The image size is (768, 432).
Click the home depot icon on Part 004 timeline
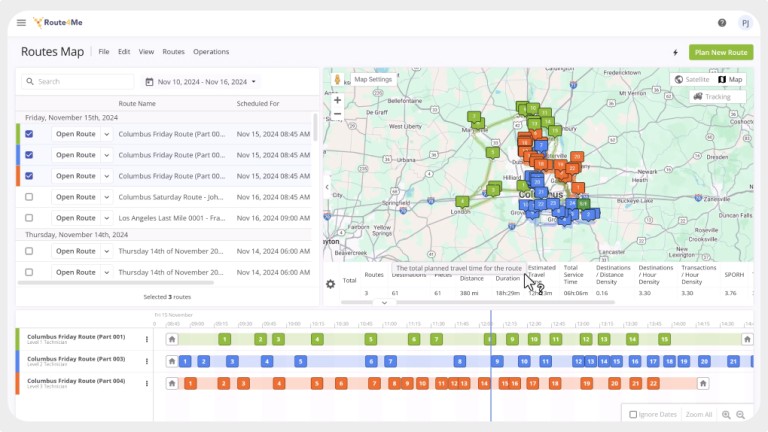pyautogui.click(x=172, y=384)
